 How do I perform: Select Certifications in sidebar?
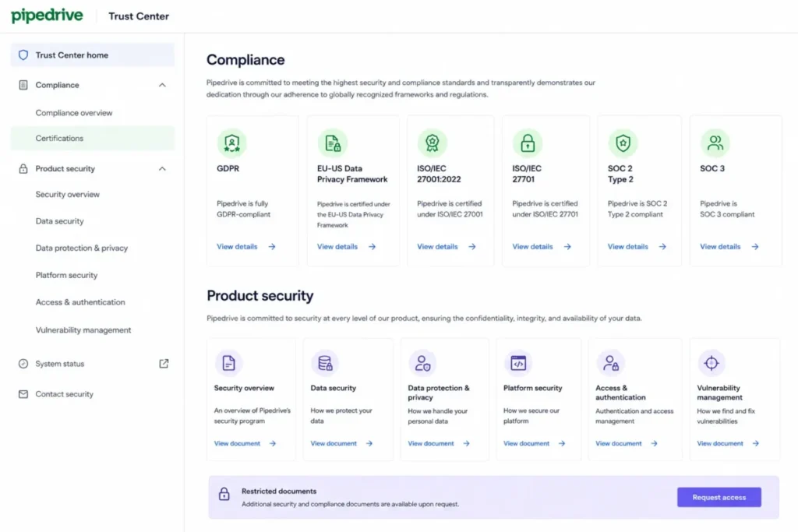(x=92, y=139)
